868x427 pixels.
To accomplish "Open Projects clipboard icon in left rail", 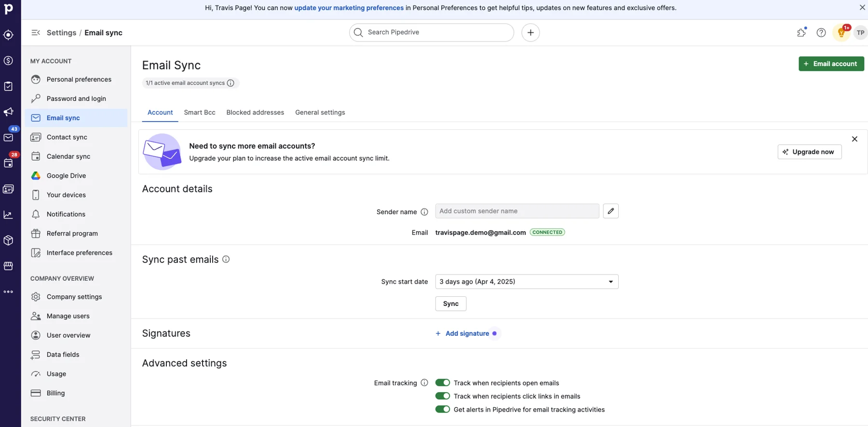I will point(8,86).
